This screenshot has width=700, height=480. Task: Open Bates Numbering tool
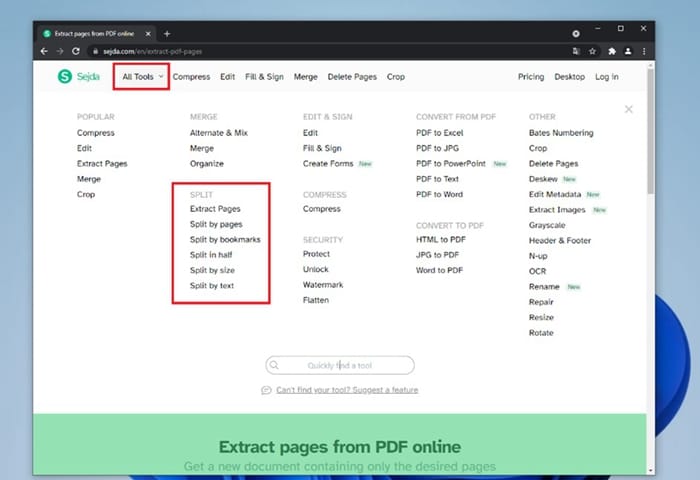point(561,133)
